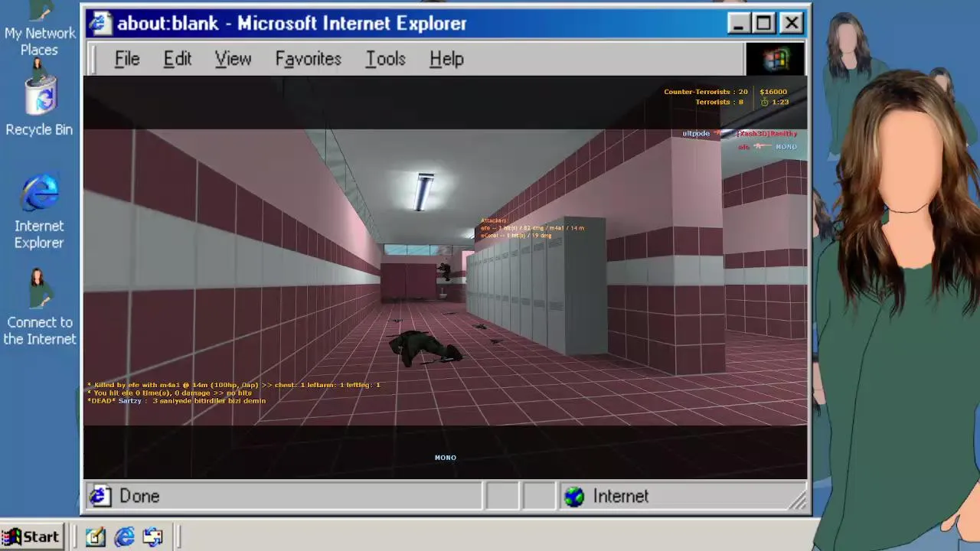The width and height of the screenshot is (980, 551).
Task: Click the Counter-Terrorists : 20 score
Action: click(705, 92)
